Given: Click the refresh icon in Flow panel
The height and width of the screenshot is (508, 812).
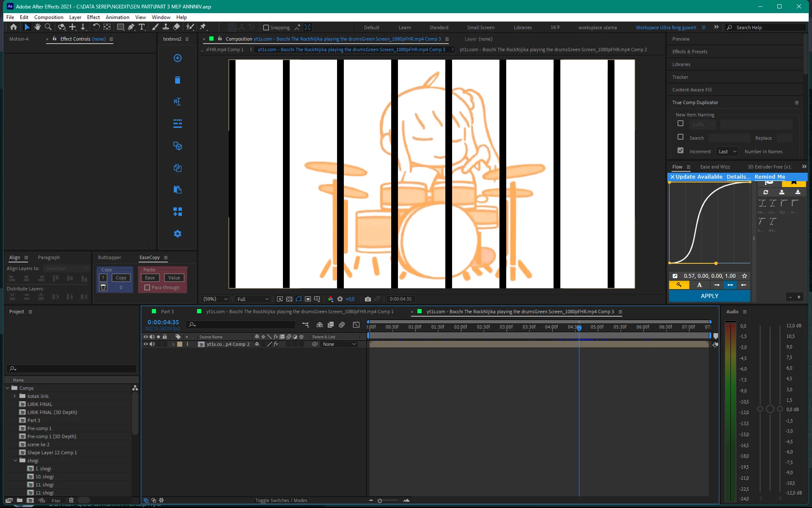Looking at the screenshot, I should 766,192.
